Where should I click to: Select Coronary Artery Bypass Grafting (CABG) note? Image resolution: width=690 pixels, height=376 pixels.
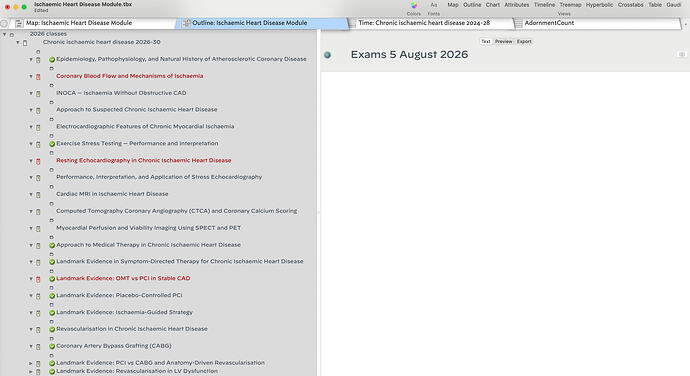(x=114, y=346)
